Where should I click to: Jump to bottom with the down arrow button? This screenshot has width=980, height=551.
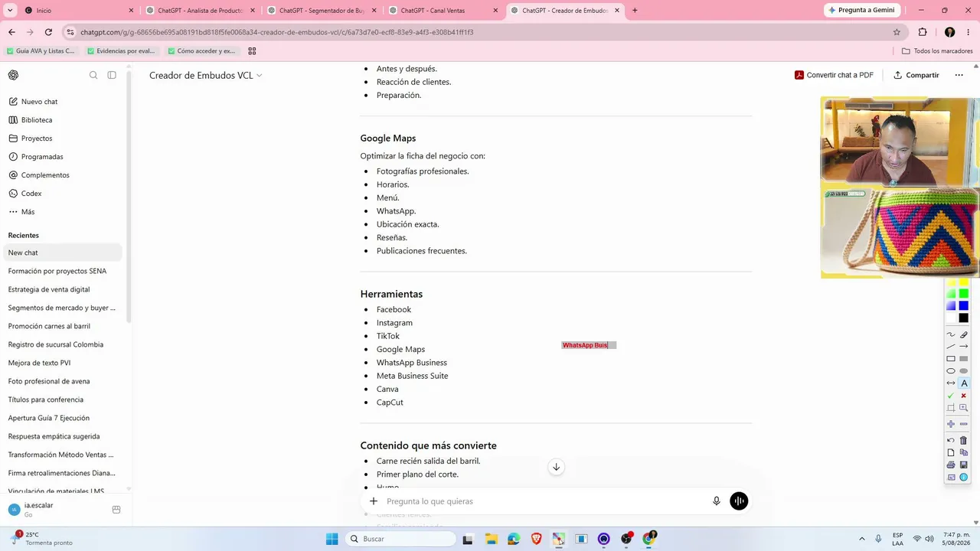tap(557, 467)
